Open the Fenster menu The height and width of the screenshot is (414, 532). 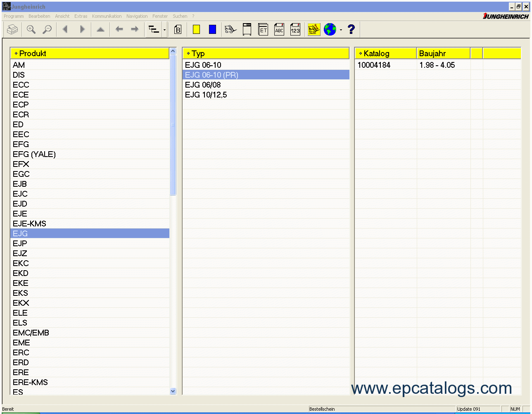pyautogui.click(x=160, y=16)
